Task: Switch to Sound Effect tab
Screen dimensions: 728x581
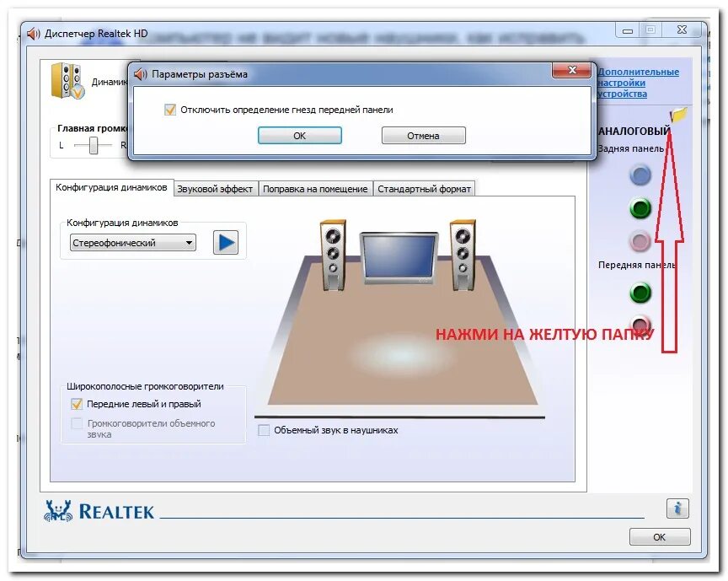Action: point(215,189)
